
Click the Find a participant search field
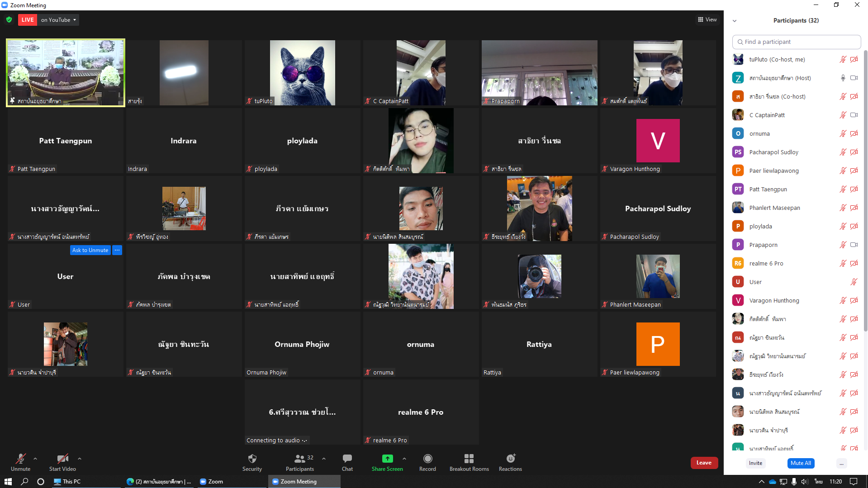click(x=796, y=42)
